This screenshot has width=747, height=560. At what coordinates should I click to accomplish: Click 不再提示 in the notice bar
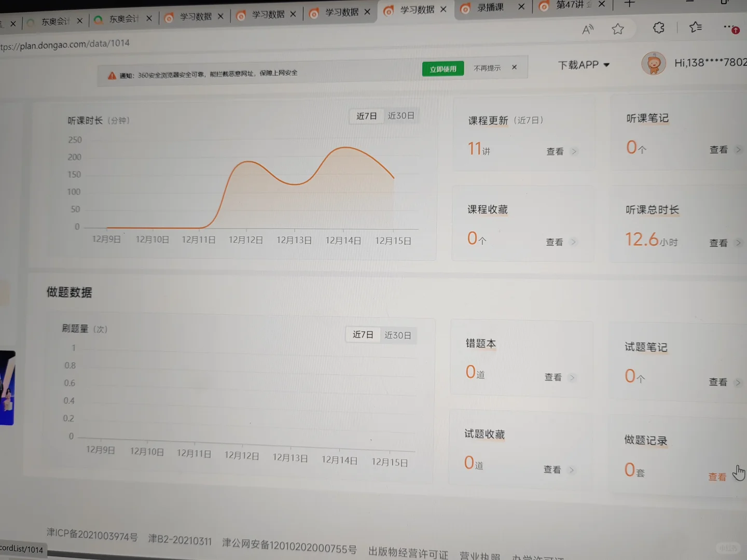[x=487, y=68]
